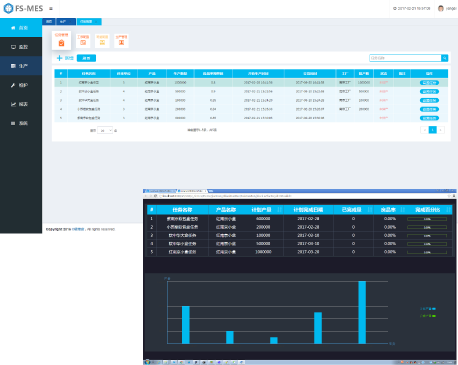Screen dimensions: 458x365
Task: Click the '600000' planned output cell
Action: click(263, 219)
